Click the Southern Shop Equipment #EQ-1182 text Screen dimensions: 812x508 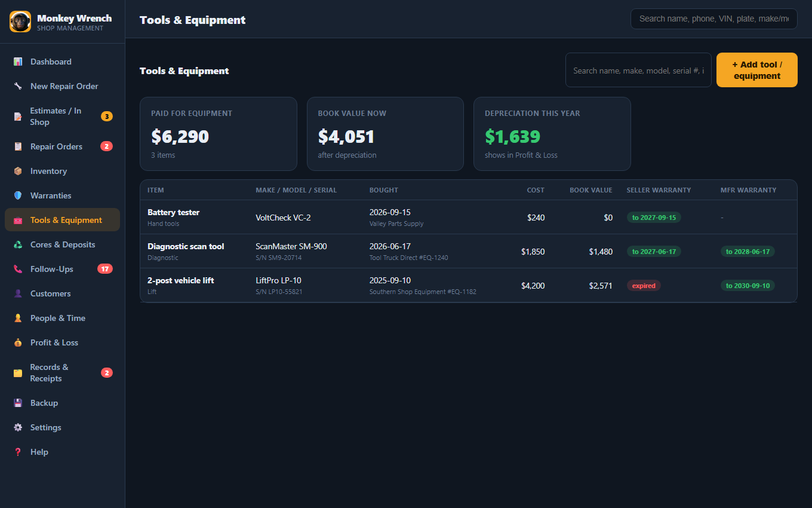(x=423, y=292)
